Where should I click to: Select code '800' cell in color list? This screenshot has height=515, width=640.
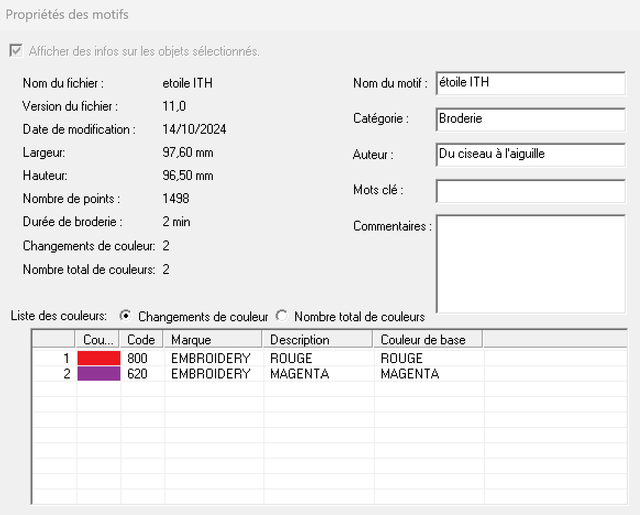[137, 358]
